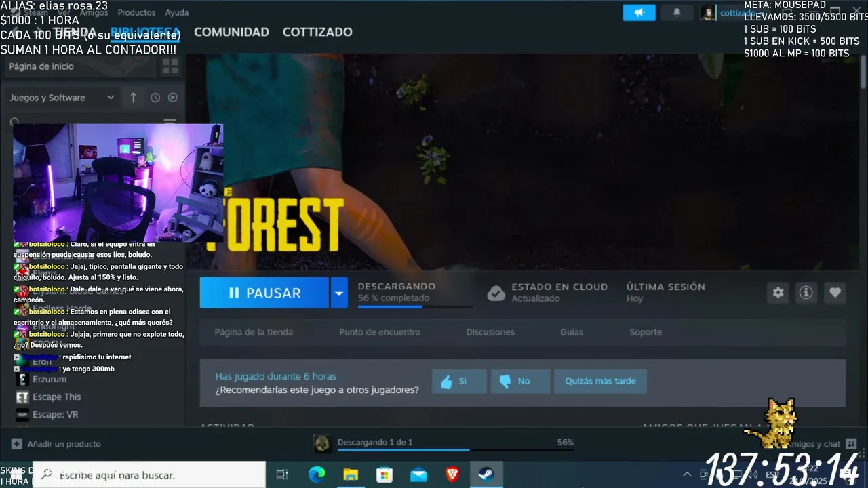
Task: Click the game download progress bar under DESCARGANDO
Action: pos(414,307)
